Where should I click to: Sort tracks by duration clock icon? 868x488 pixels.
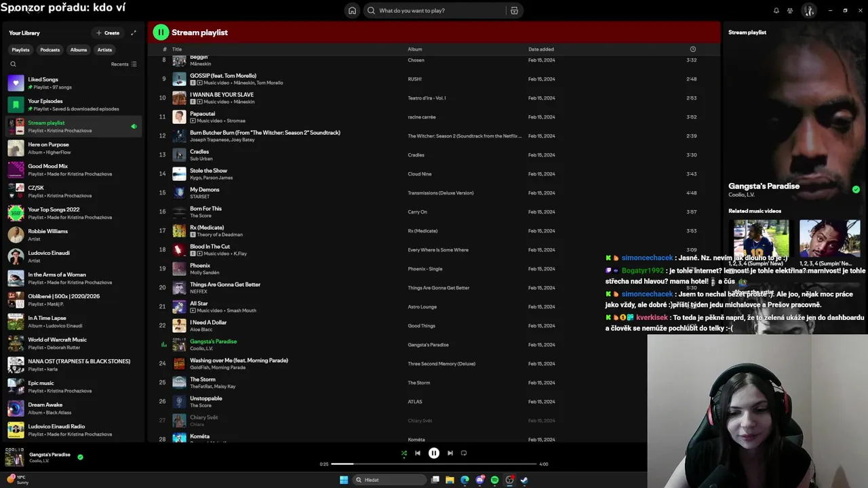click(x=692, y=49)
